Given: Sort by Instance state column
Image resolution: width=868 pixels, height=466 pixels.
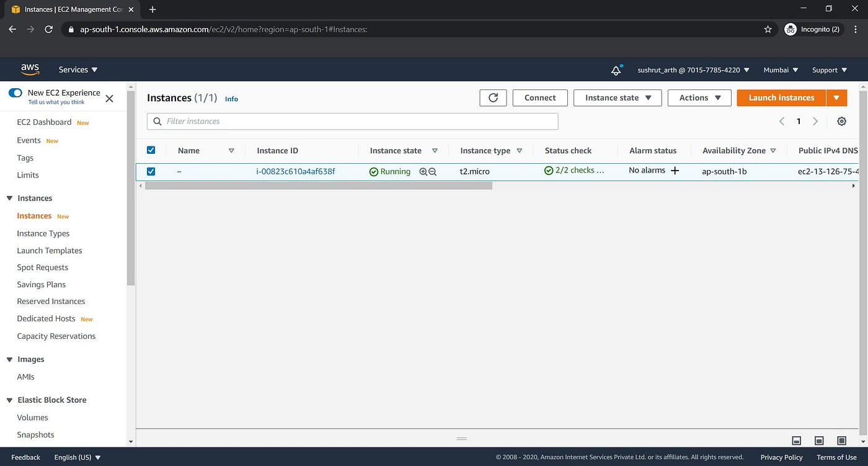Looking at the screenshot, I should coord(435,151).
